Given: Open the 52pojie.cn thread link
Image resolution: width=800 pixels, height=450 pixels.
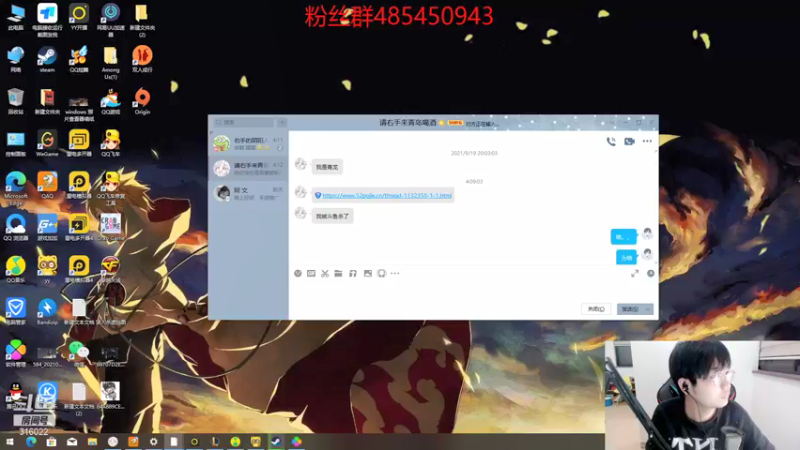Looking at the screenshot, I should point(387,195).
